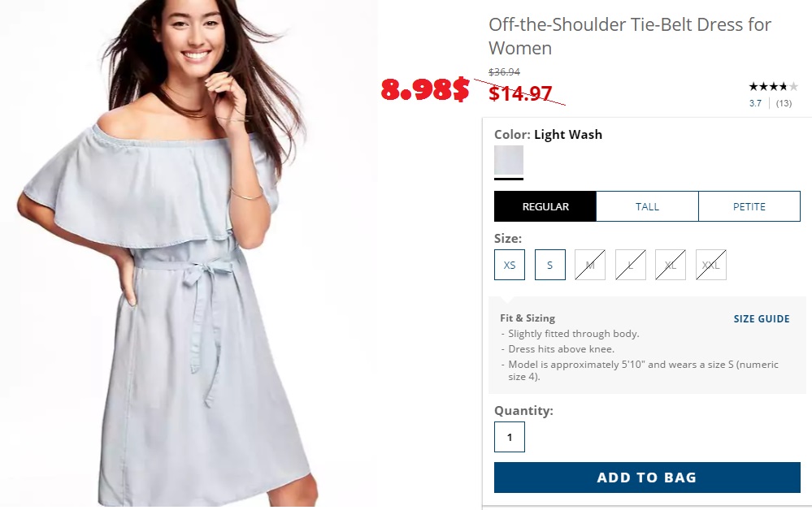Click the ADD TO BAG button

pyautogui.click(x=647, y=478)
